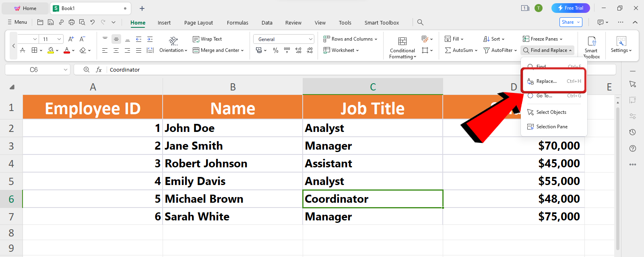Open the Freeze Panes dropdown
The image size is (644, 257).
tap(543, 39)
